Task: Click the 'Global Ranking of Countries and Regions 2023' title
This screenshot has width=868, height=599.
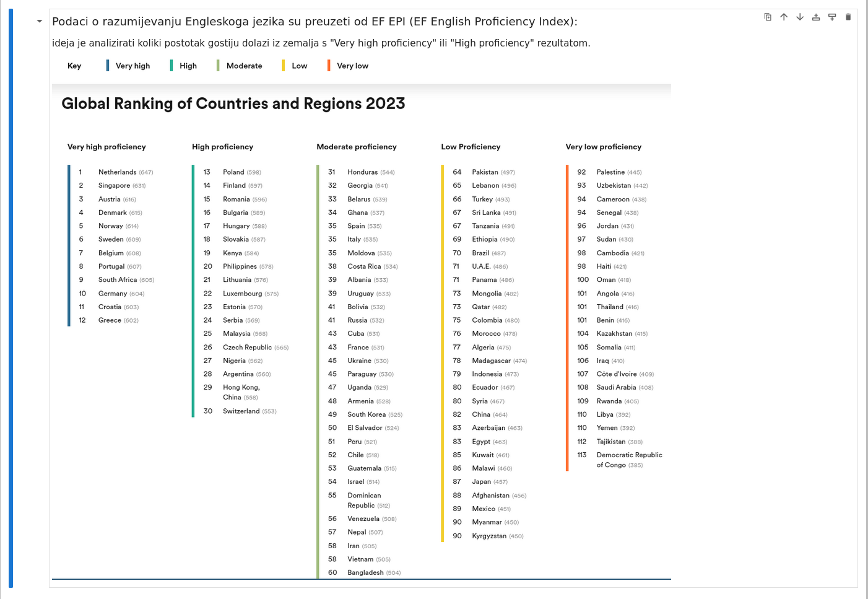Action: (x=233, y=103)
